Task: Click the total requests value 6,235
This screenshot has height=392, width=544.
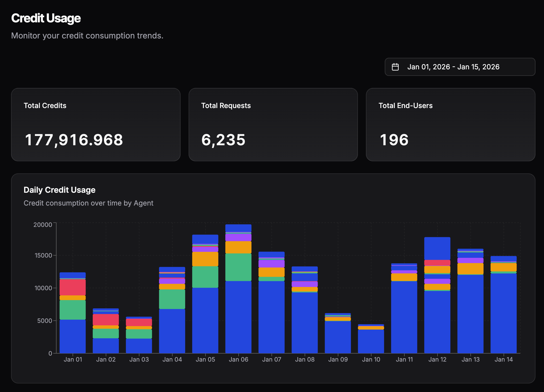Action: click(x=224, y=140)
